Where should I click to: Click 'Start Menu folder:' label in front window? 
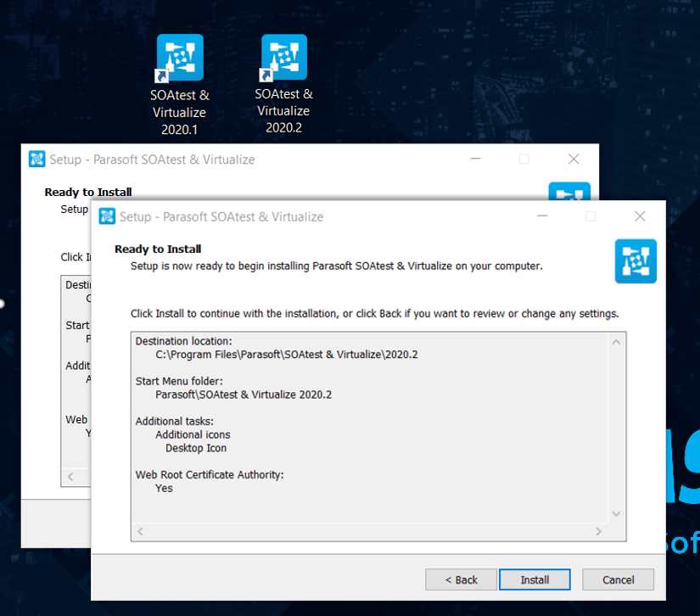point(179,381)
